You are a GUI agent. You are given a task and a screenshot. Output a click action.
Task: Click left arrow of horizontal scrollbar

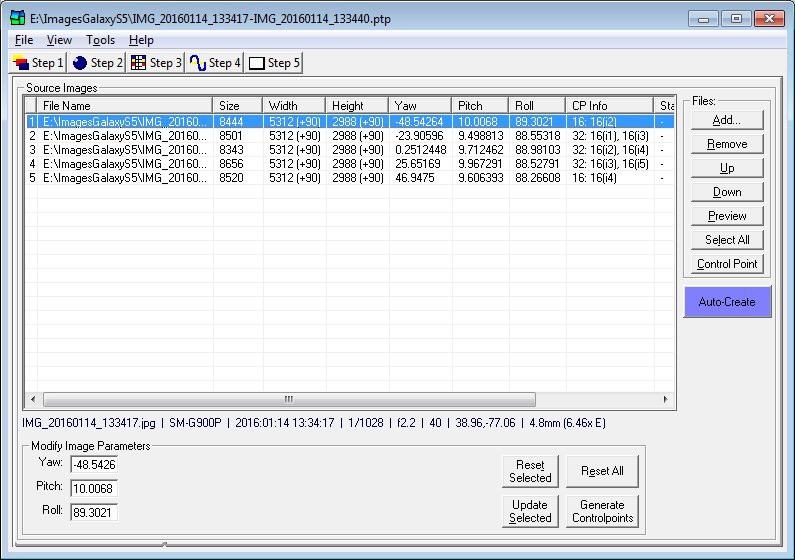(x=33, y=399)
